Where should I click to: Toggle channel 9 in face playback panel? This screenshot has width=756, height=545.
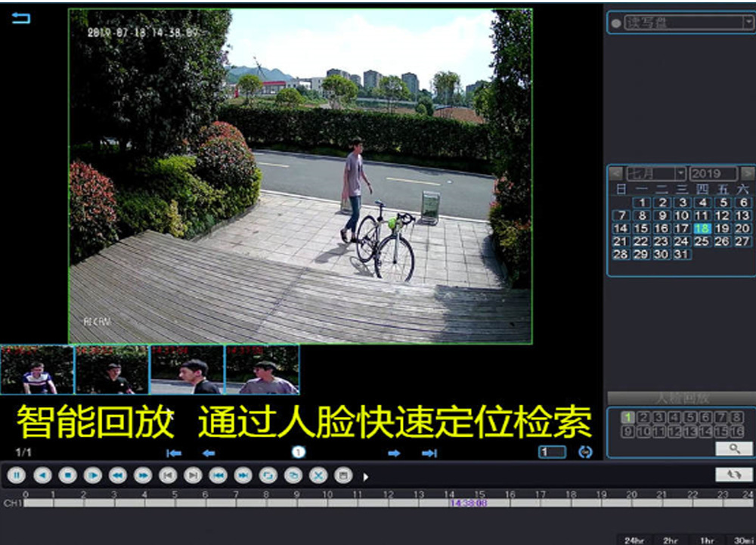pyautogui.click(x=627, y=432)
